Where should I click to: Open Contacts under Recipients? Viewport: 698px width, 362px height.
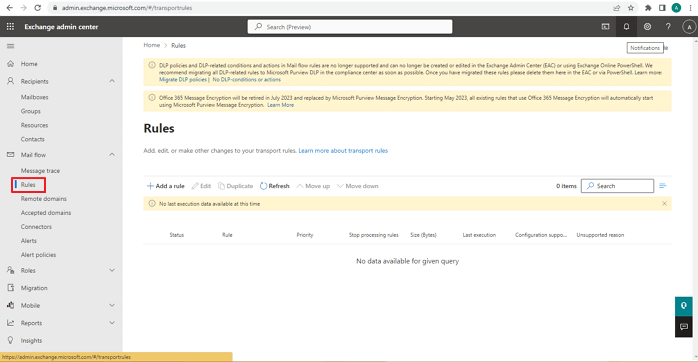click(x=32, y=139)
